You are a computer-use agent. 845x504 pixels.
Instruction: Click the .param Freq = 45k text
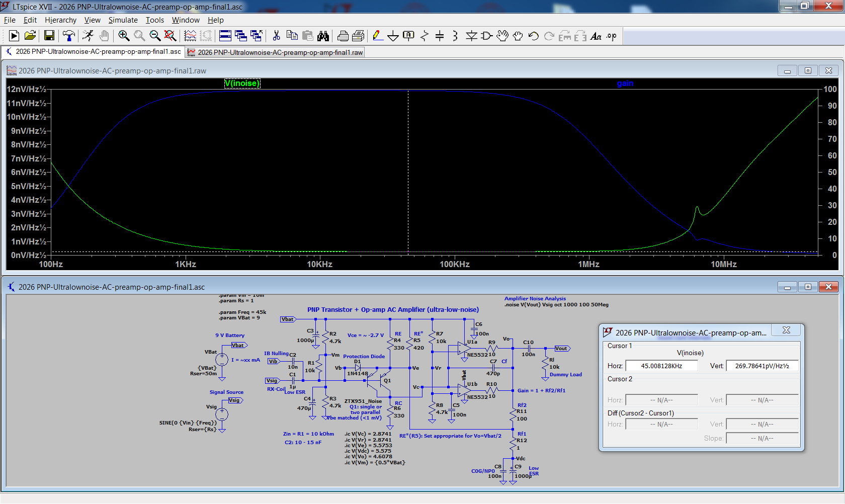pos(242,312)
